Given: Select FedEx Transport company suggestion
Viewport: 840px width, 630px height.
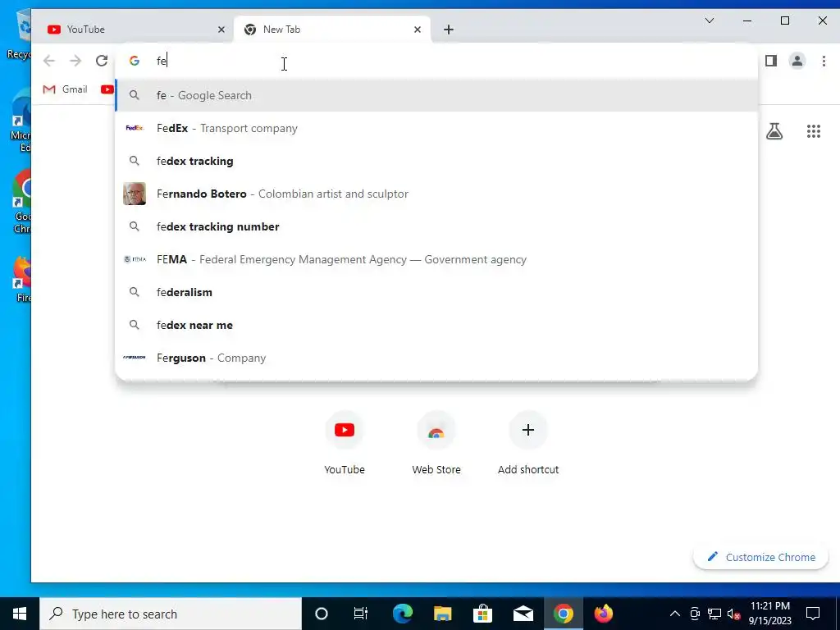Looking at the screenshot, I should pos(436,128).
